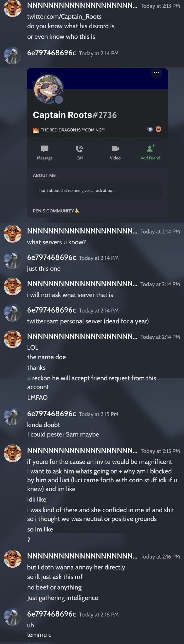Viewport: 184px width, 644px height.
Task: Click the blue-ringed badge icon on profile
Action: 150,129
